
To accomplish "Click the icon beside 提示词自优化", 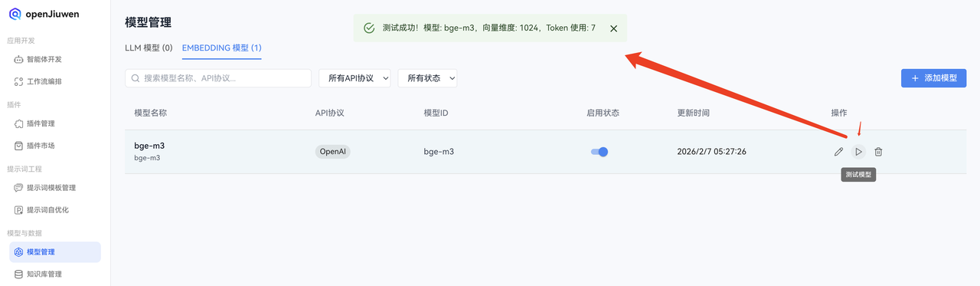I will pos(19,210).
